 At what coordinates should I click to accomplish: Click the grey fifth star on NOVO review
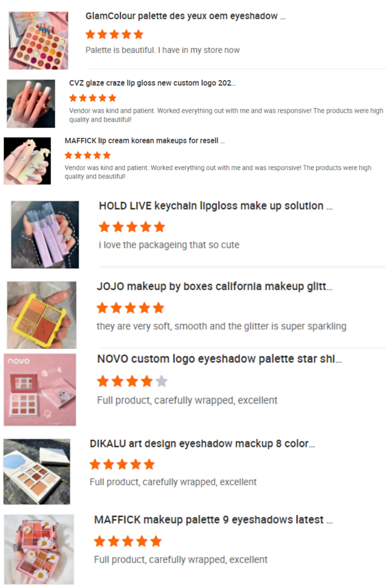[x=162, y=381]
